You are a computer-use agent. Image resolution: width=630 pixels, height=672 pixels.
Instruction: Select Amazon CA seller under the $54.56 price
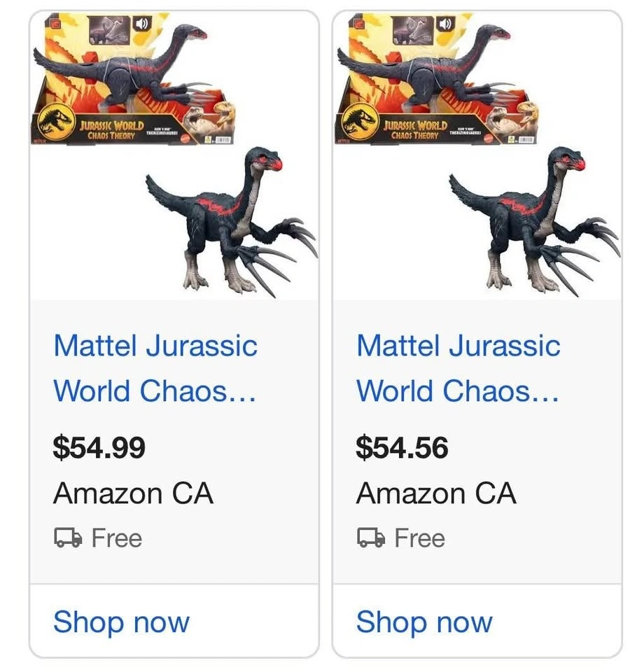[436, 494]
